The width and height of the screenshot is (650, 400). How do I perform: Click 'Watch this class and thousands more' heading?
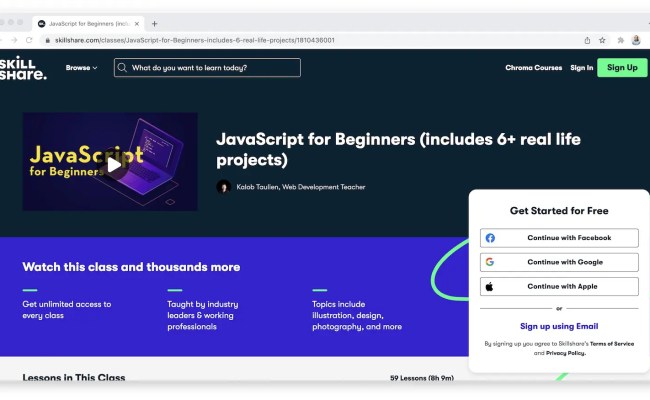pyautogui.click(x=131, y=267)
